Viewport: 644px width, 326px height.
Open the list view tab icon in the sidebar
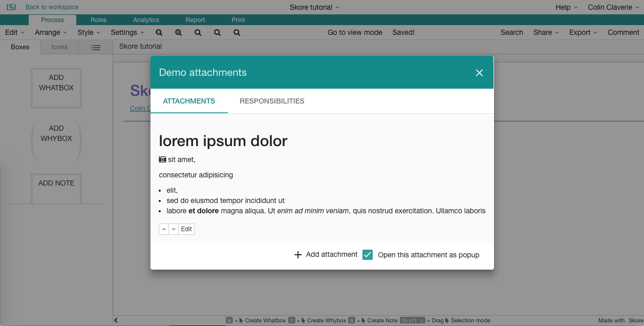(x=96, y=47)
